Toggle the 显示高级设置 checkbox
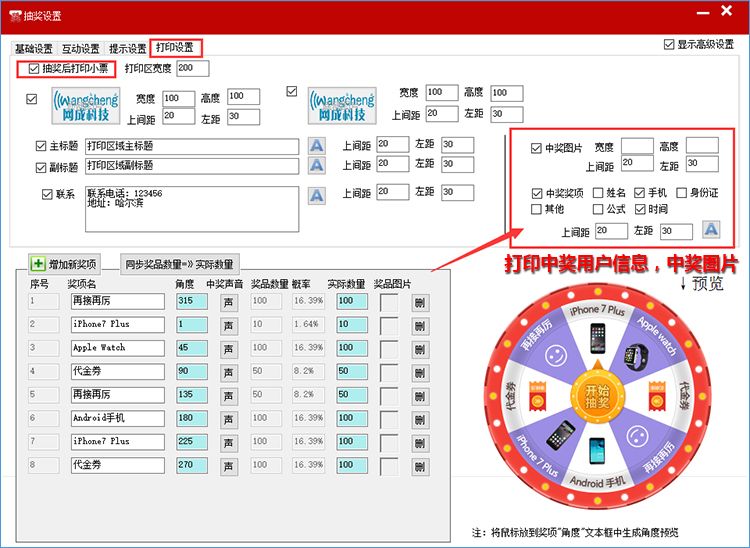The image size is (750, 548). pyautogui.click(x=669, y=45)
